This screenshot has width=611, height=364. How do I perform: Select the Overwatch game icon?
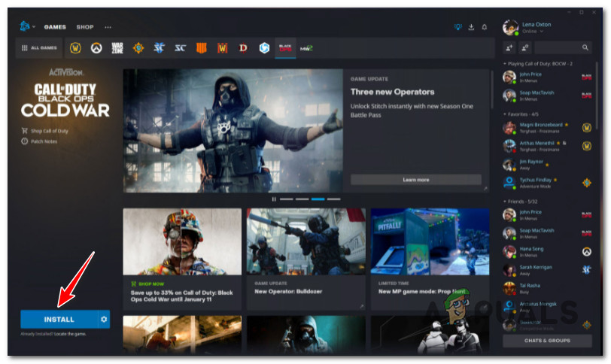point(96,47)
